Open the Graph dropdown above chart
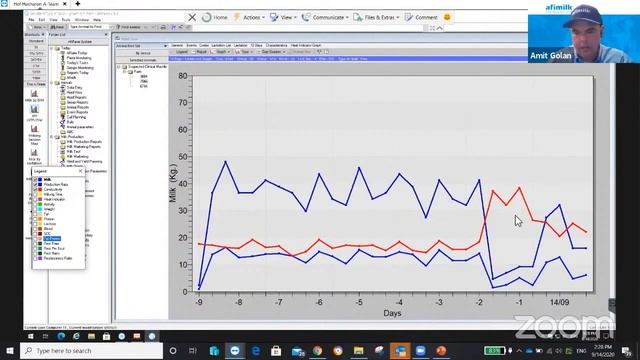The image size is (640, 360). coord(220,52)
